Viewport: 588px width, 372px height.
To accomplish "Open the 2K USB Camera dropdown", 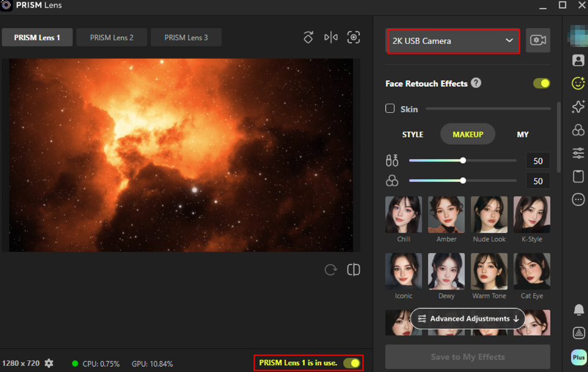I will [x=453, y=41].
